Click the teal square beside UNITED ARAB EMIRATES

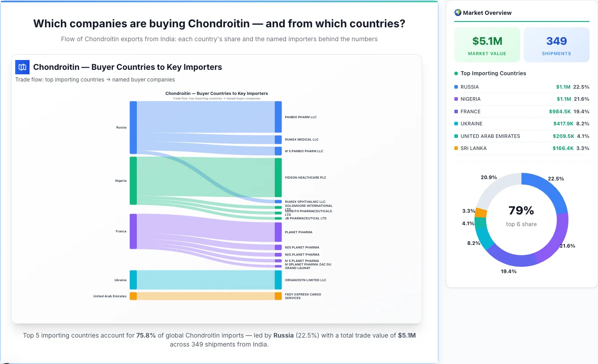click(456, 136)
